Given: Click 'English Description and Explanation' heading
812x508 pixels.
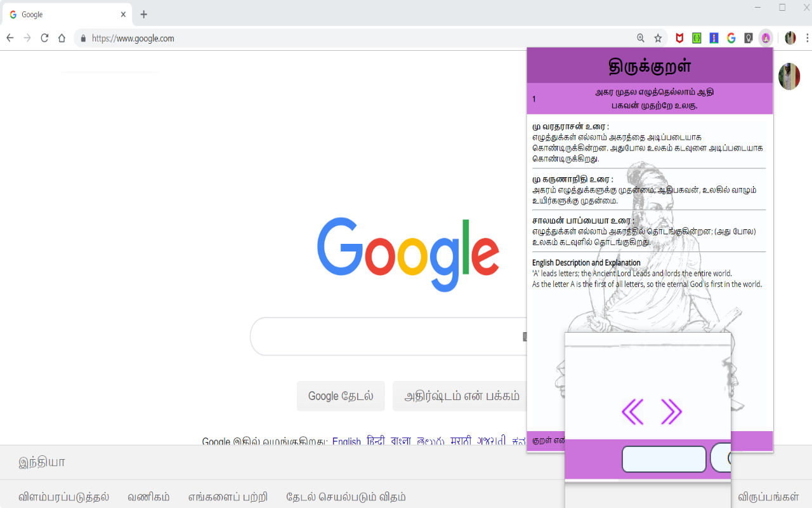Looking at the screenshot, I should tap(586, 262).
